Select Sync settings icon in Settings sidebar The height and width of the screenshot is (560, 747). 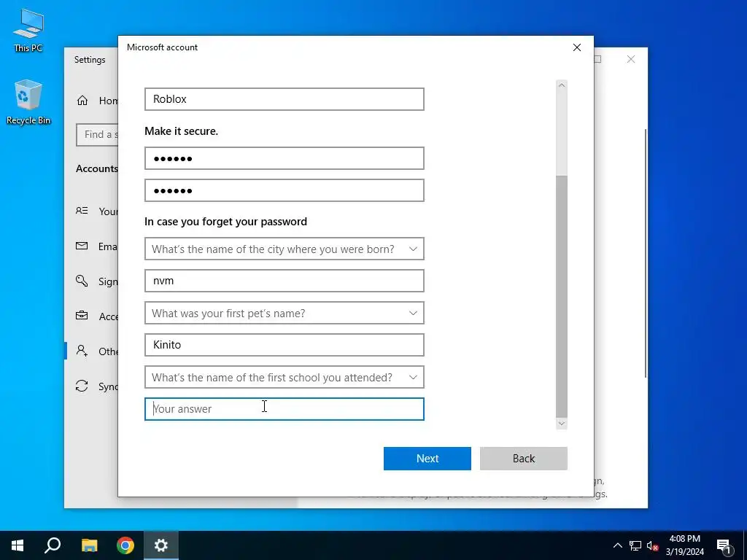pyautogui.click(x=82, y=386)
